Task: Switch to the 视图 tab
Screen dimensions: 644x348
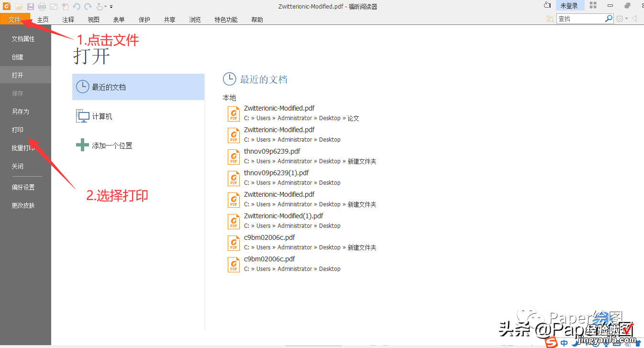Action: tap(94, 20)
